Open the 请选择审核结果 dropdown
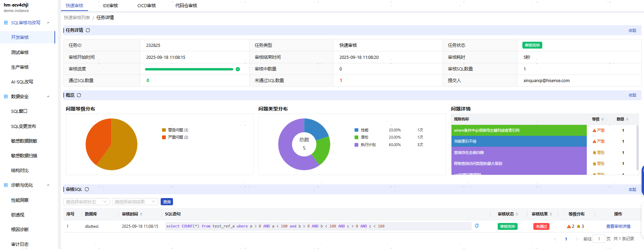 click(135, 202)
